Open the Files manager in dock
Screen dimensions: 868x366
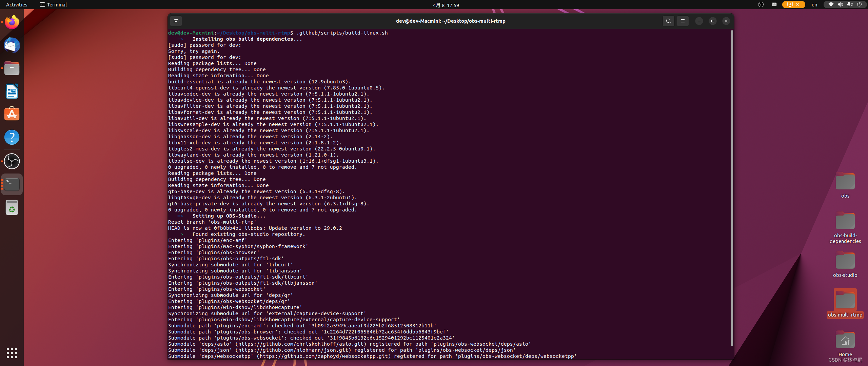coord(12,68)
